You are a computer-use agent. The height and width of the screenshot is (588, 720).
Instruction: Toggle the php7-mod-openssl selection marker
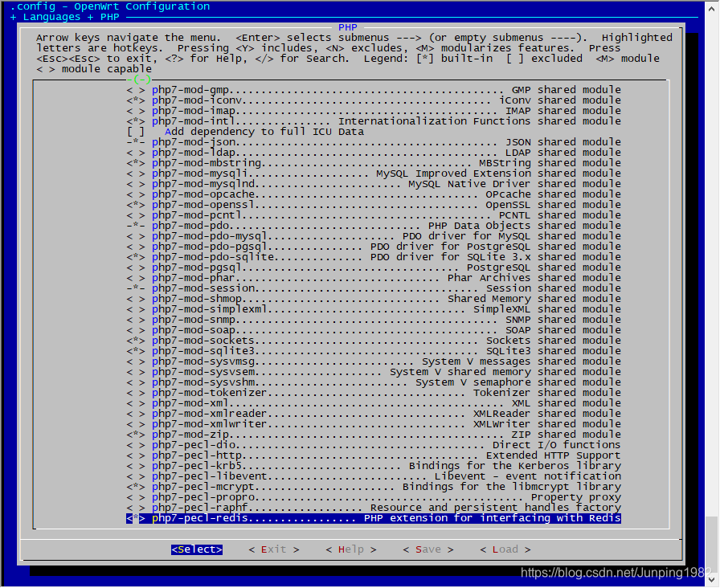click(136, 205)
